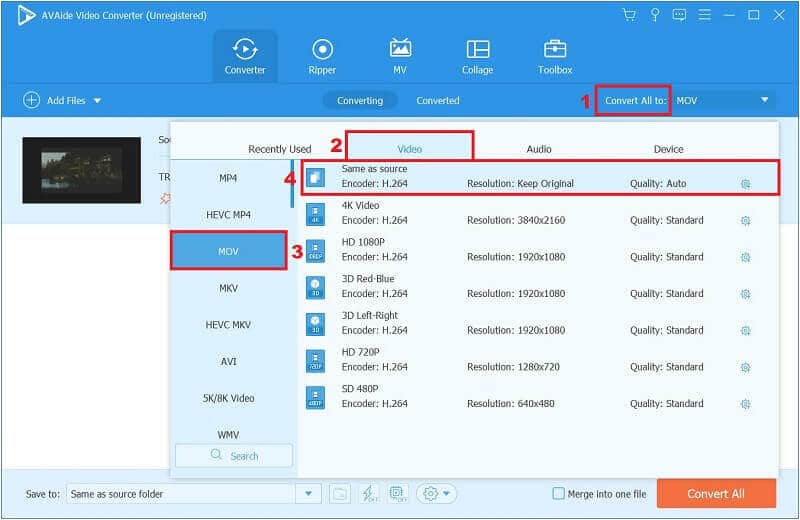
Task: Open the Collage module
Action: [478, 56]
